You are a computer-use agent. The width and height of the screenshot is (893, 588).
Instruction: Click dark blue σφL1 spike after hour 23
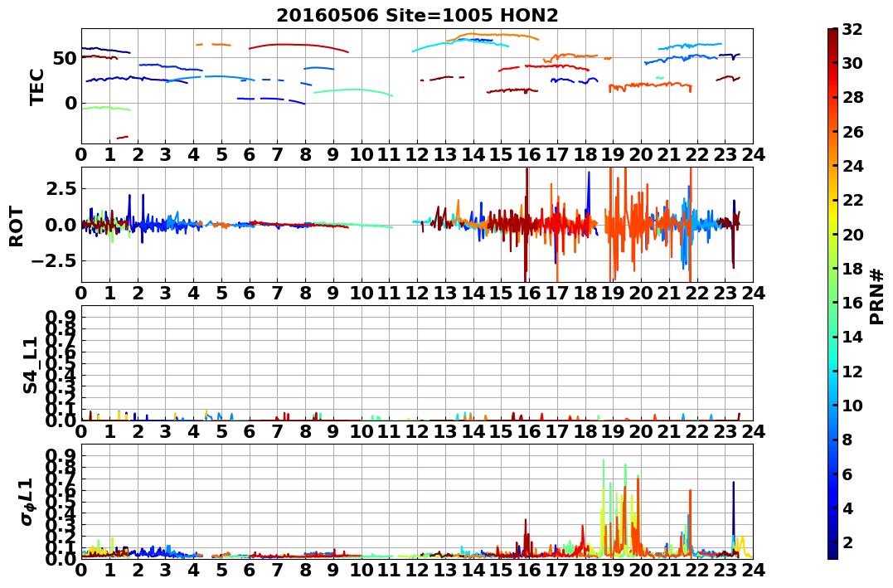point(734,516)
